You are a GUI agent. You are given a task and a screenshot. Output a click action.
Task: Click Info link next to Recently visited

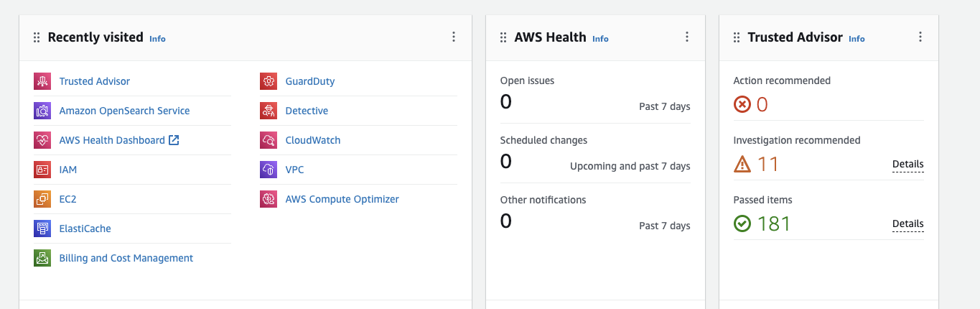157,39
